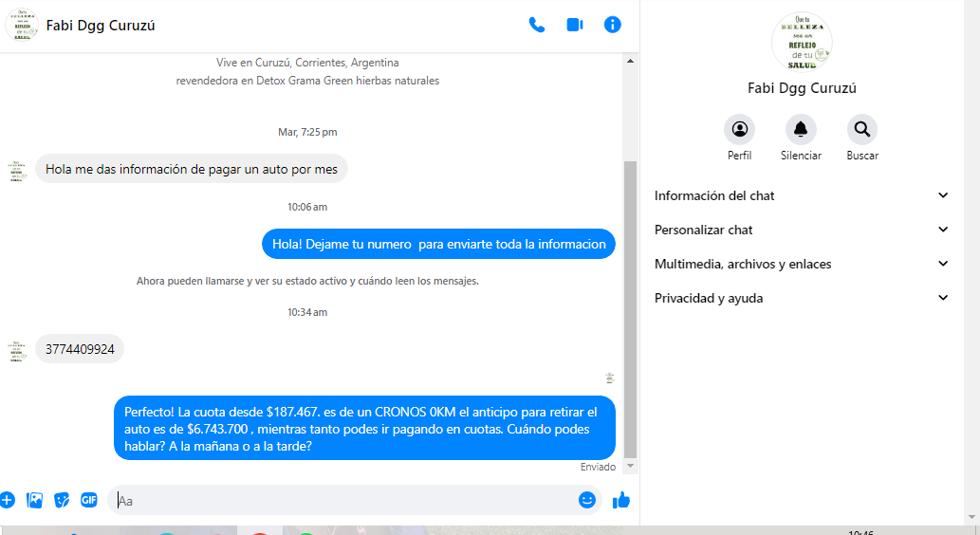
Task: Start a video call in chat header
Action: [x=575, y=25]
